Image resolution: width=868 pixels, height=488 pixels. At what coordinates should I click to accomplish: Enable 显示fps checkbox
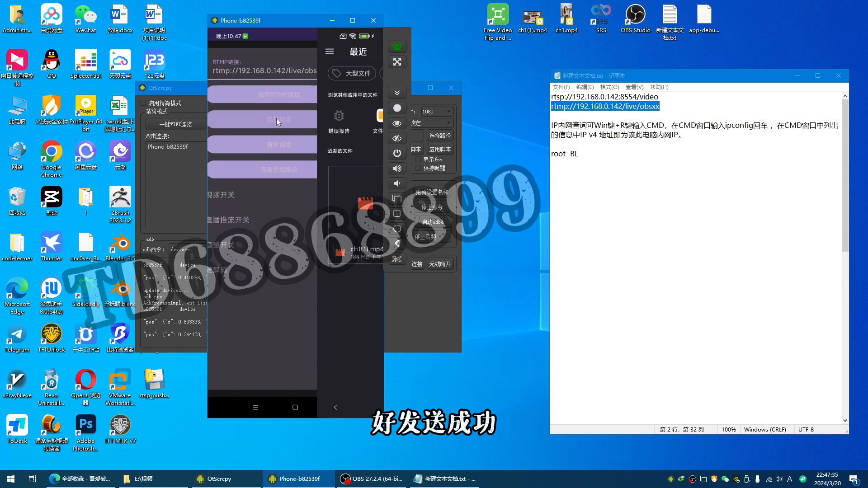click(418, 160)
